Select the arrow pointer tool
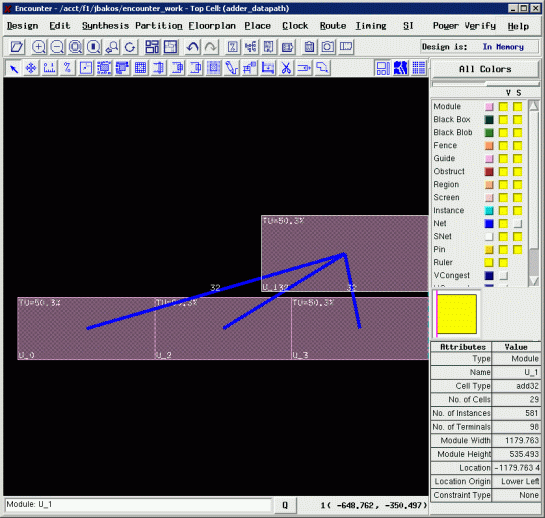Image resolution: width=545 pixels, height=518 pixels. (14, 68)
